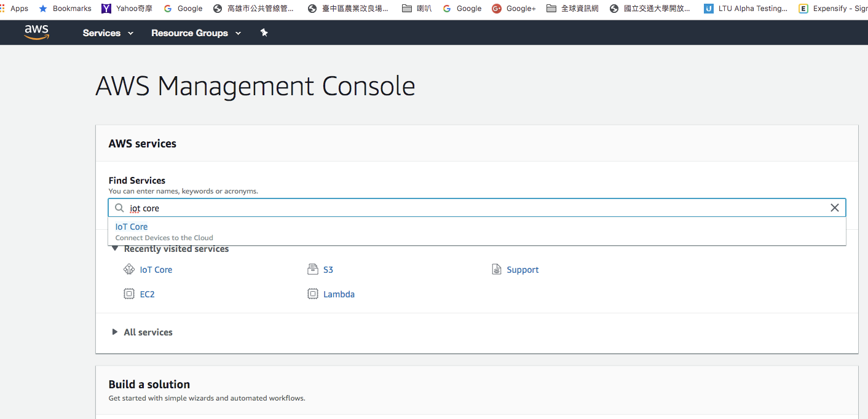The image size is (868, 419).
Task: Clear the search with the X icon
Action: (835, 208)
